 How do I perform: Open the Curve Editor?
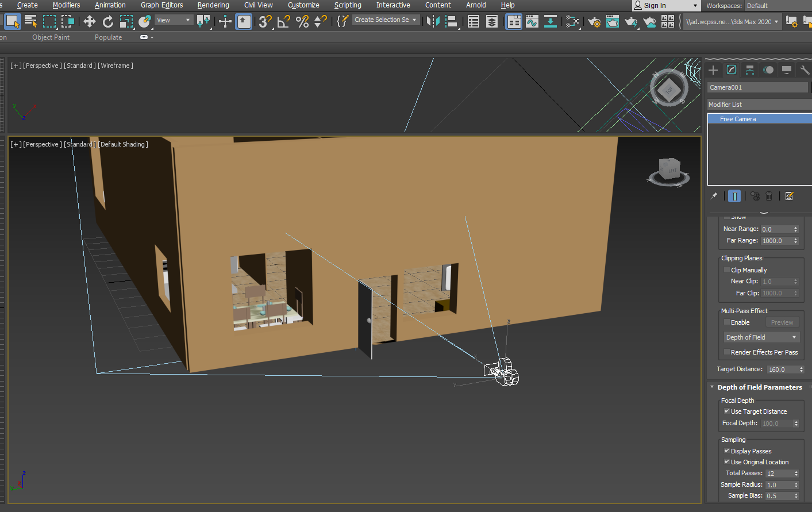pos(532,22)
